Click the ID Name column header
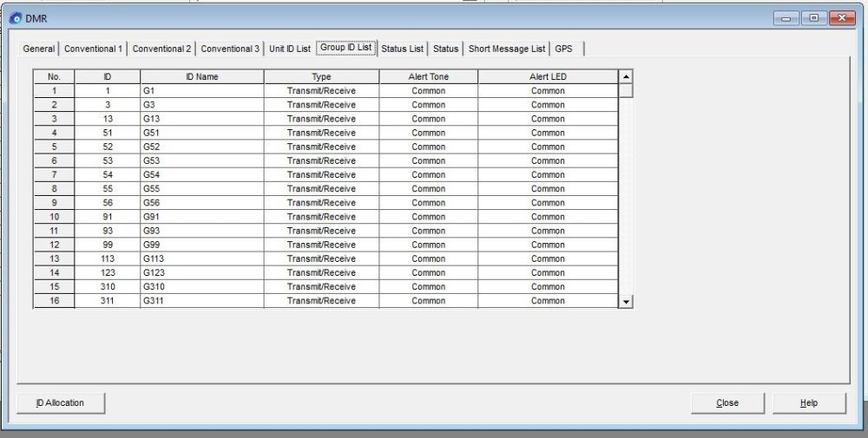The image size is (868, 438). point(201,77)
